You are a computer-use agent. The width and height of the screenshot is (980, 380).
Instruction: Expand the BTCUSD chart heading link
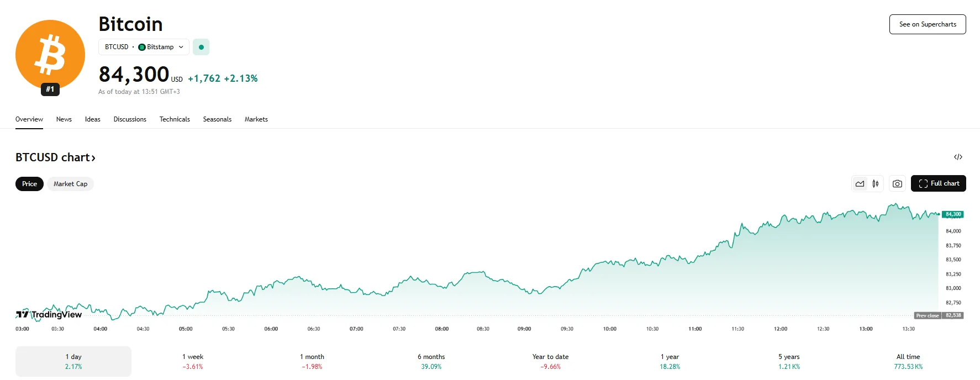(55, 157)
